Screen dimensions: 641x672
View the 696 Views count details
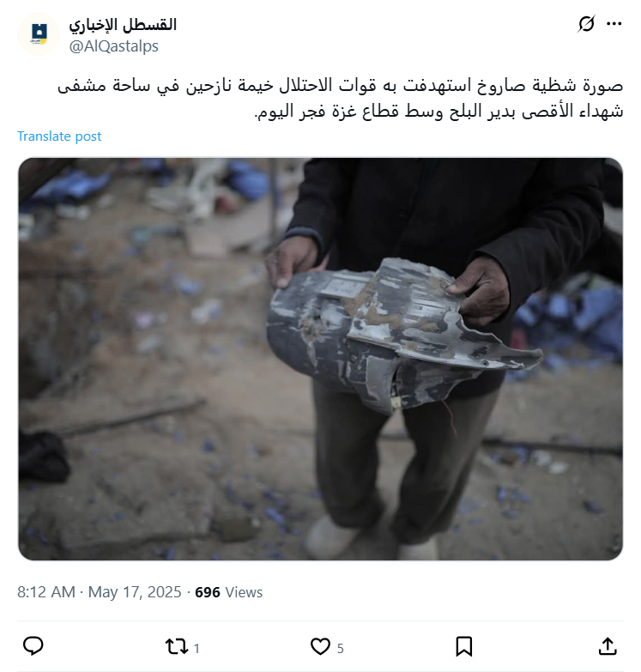point(229,592)
